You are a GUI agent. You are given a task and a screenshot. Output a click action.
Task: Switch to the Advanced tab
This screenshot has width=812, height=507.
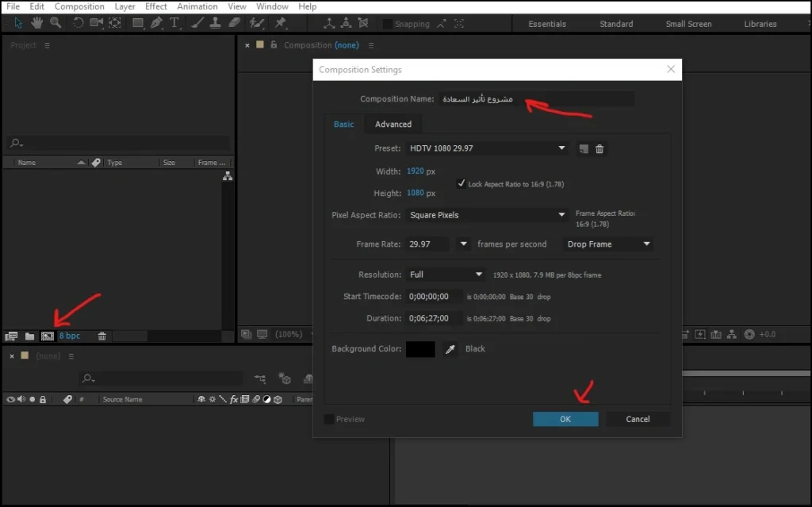[x=393, y=124]
